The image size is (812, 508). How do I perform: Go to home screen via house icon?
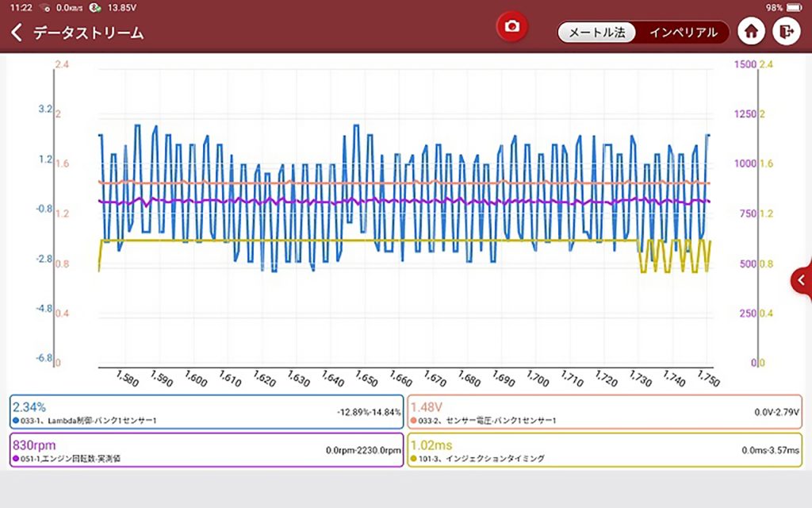click(751, 32)
